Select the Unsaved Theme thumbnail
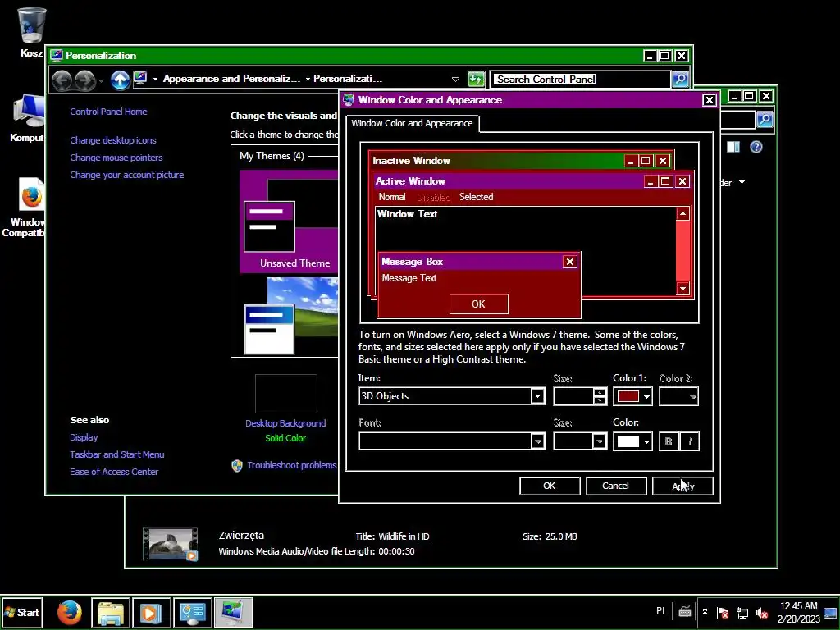Screen dimensions: 840x630 (x=290, y=221)
